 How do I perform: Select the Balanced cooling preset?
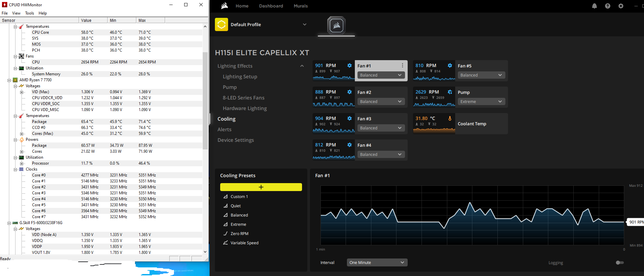[x=239, y=215]
